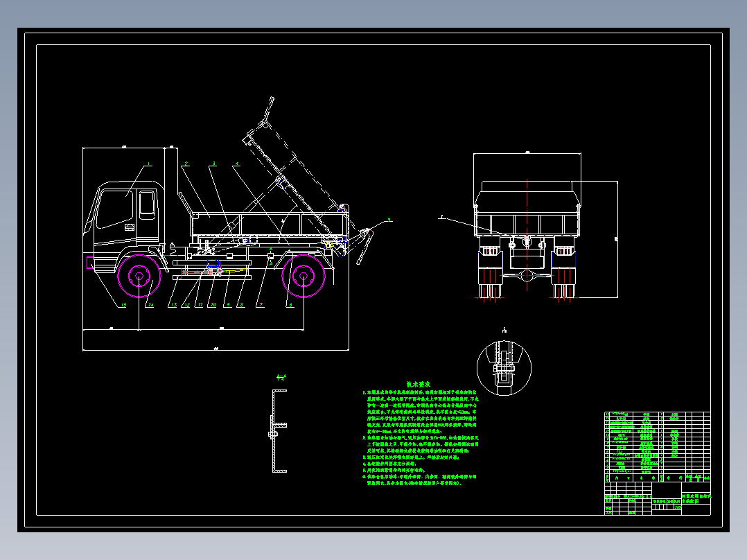This screenshot has width=747, height=560.
Task: Select callout number 9 label
Action: (228, 304)
